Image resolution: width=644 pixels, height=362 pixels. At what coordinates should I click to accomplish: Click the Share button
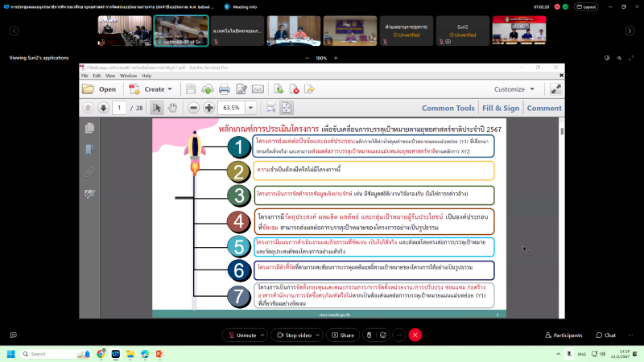[344, 335]
